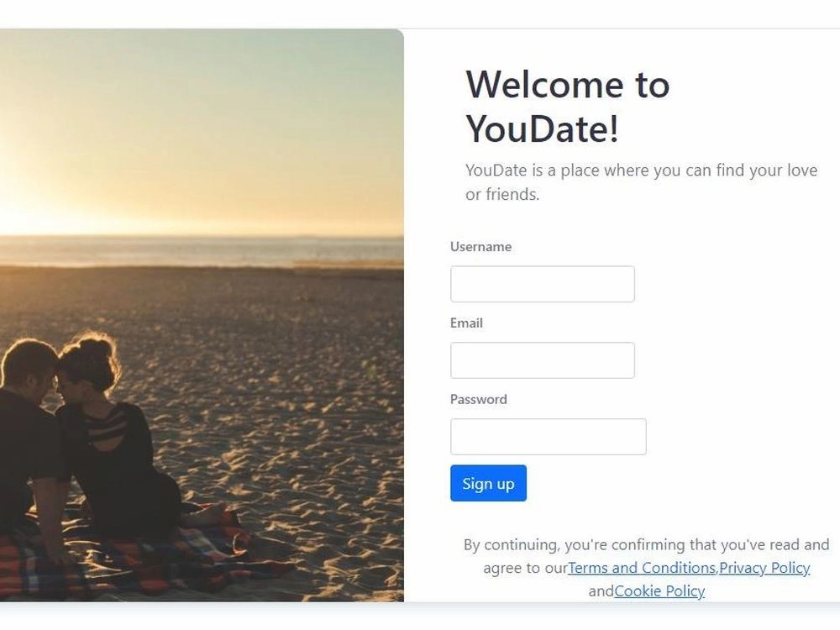Screen dimensions: 840x630
Task: Click the beach sunset photo
Action: [202, 315]
